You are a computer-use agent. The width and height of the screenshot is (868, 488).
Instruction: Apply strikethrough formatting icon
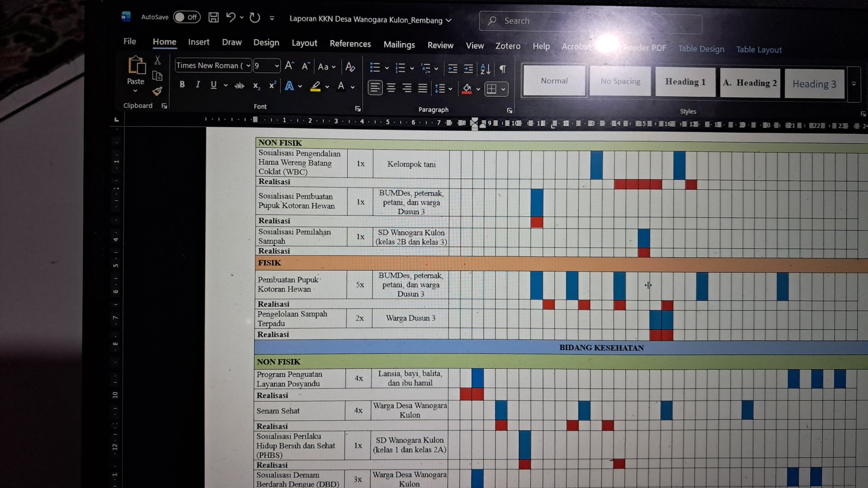(x=239, y=85)
